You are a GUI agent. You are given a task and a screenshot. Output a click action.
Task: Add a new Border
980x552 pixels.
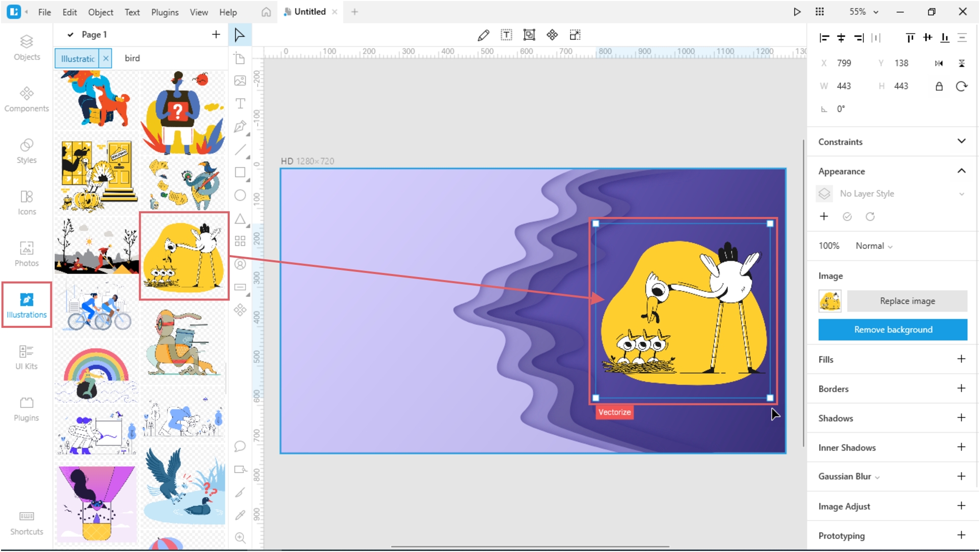click(961, 389)
